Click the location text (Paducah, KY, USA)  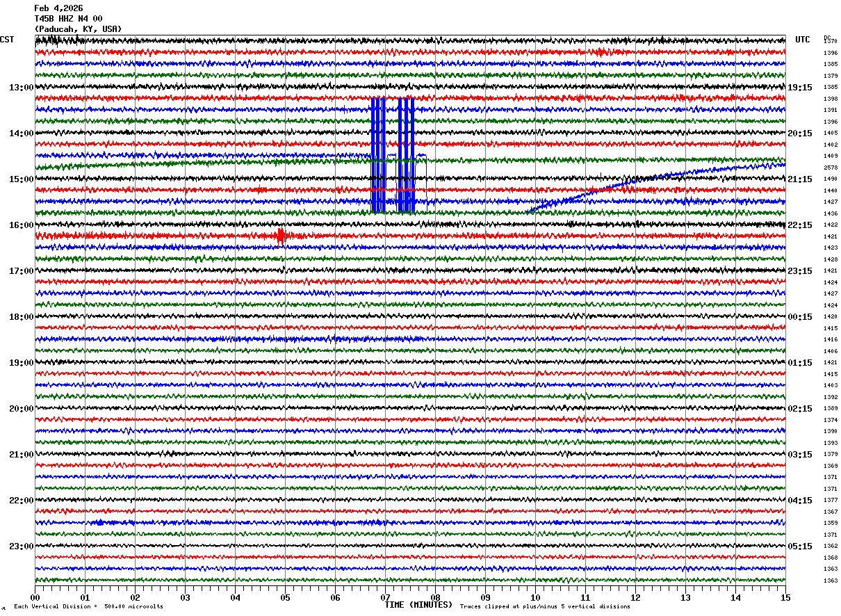pos(78,29)
